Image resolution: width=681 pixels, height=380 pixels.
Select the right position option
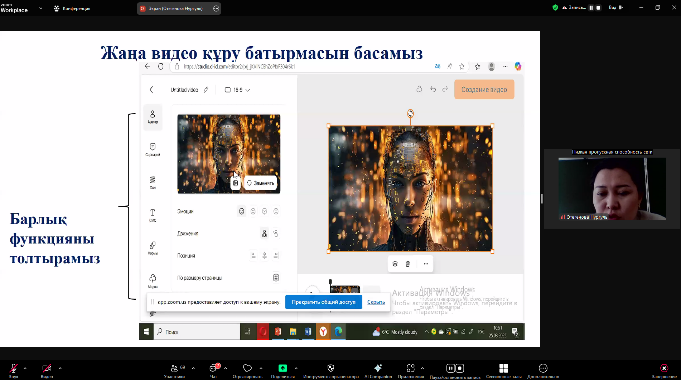click(276, 255)
